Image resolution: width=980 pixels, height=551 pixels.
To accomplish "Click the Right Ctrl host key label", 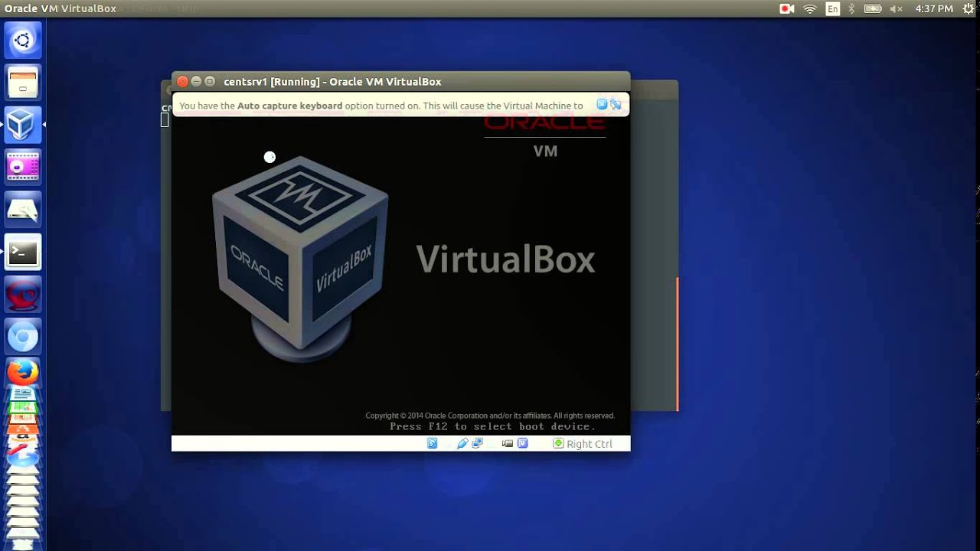I will tap(590, 444).
